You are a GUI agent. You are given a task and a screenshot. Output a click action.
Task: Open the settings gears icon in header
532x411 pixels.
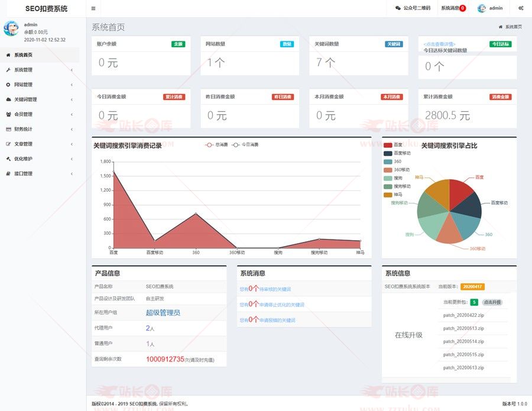[521, 8]
